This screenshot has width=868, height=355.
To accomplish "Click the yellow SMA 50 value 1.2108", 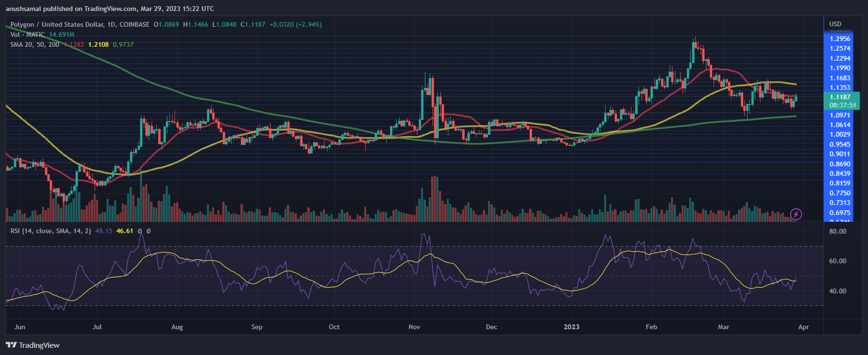I will pyautogui.click(x=98, y=44).
